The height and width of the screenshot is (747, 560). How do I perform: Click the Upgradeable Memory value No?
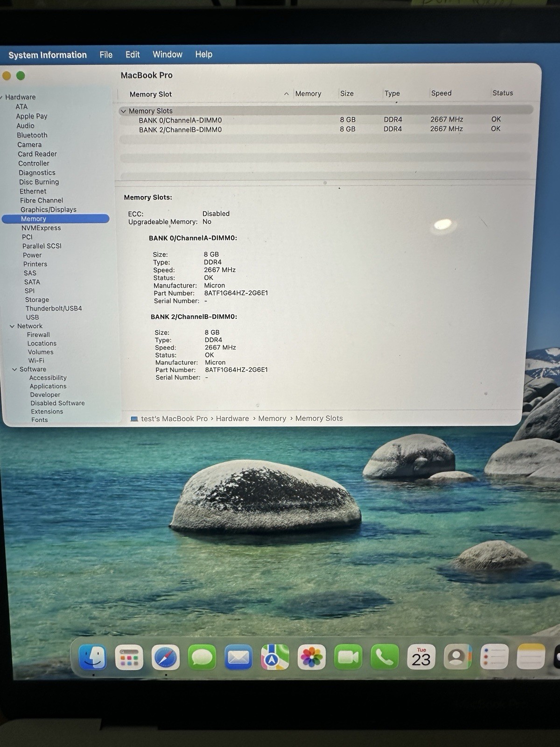207,222
